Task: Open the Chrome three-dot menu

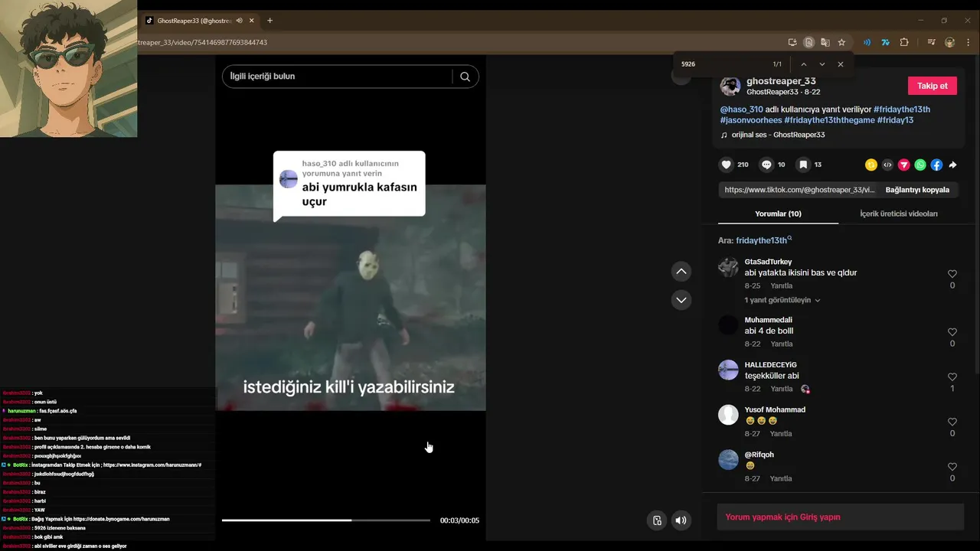Action: coord(969,42)
